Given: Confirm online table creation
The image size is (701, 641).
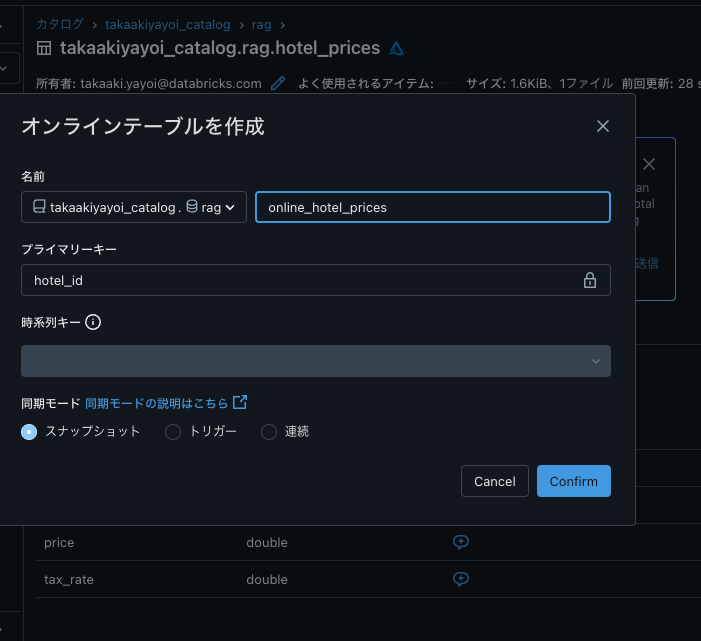Looking at the screenshot, I should (574, 481).
